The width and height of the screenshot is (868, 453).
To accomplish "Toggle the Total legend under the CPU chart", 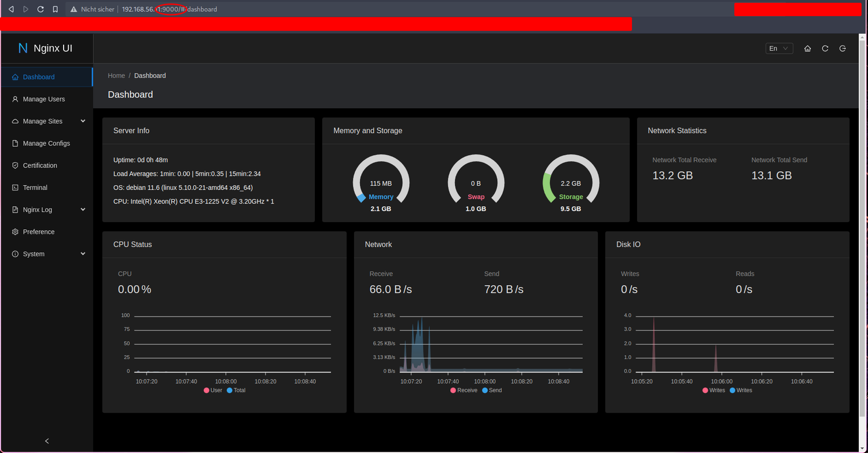I will (x=235, y=390).
